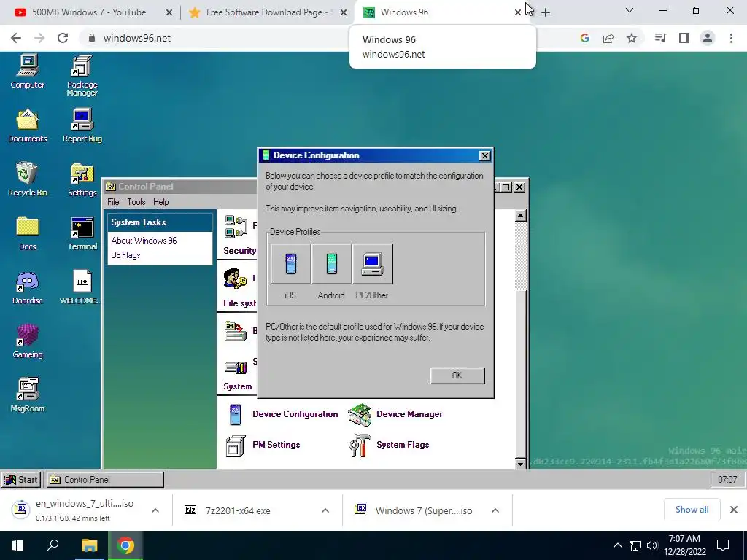Click the network computers icon above Security
This screenshot has height=560, width=747.
236,227
